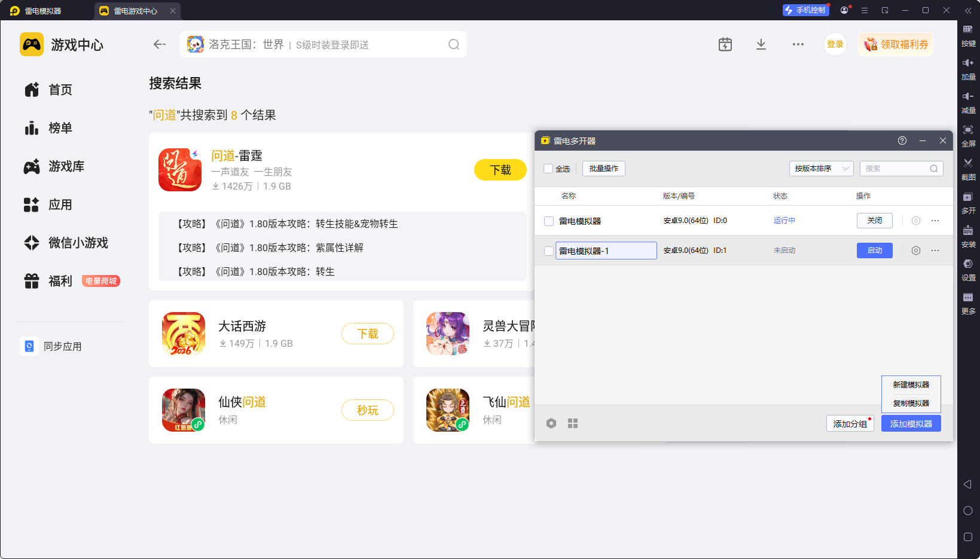Check the box for 雷电模拟器 row

(548, 221)
